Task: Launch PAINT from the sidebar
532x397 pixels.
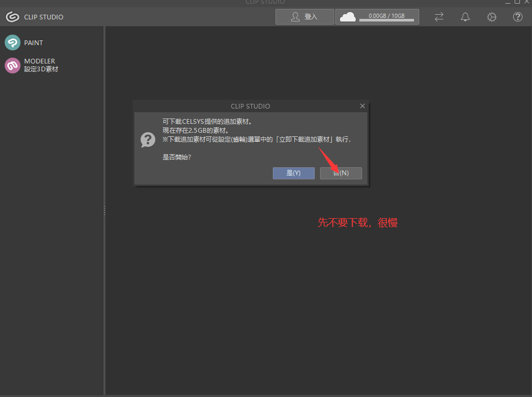Action: 24,42
